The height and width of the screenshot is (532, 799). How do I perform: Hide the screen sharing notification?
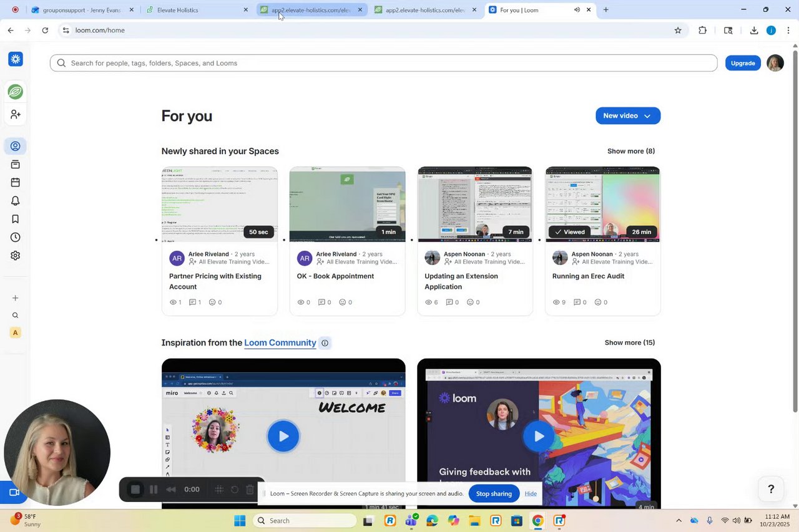[x=531, y=494]
